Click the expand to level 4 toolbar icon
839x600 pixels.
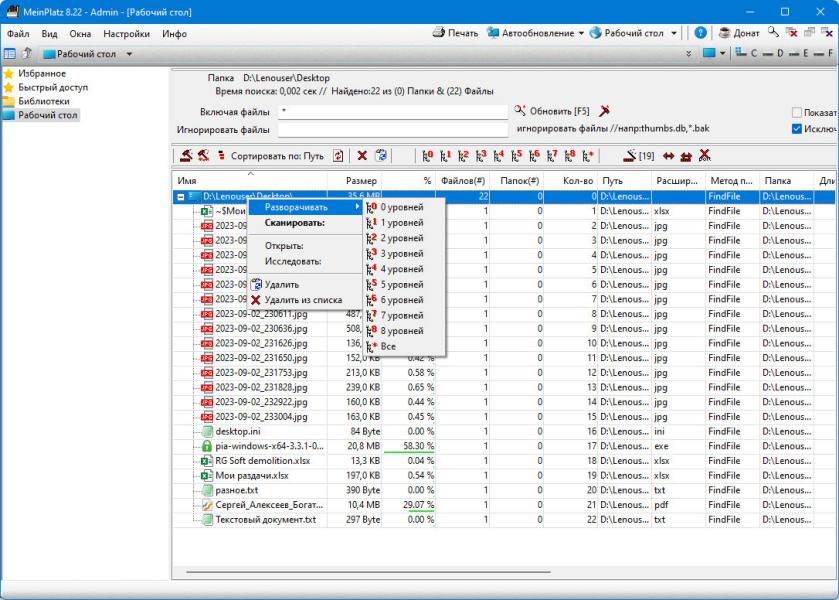(499, 156)
